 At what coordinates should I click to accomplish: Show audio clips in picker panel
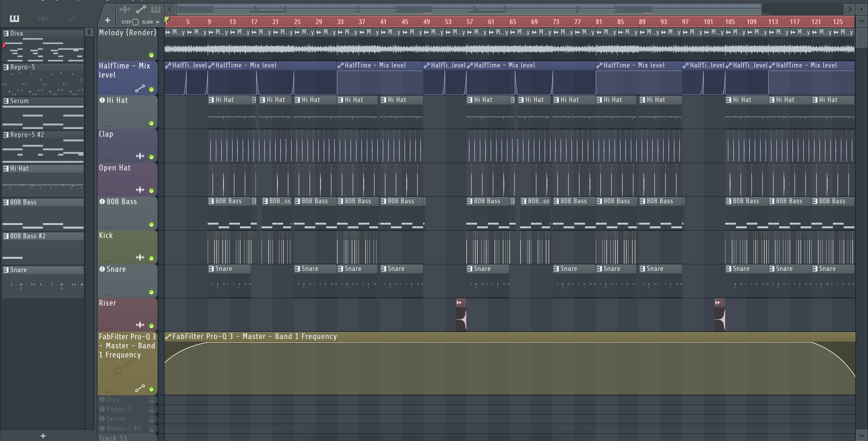pyautogui.click(x=43, y=18)
